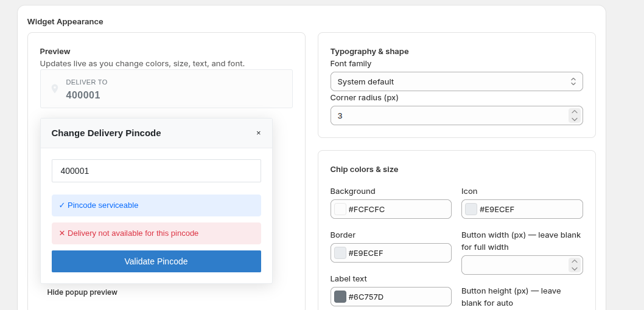Click the Font family label
Screen dimensions: 644x310
pos(351,64)
